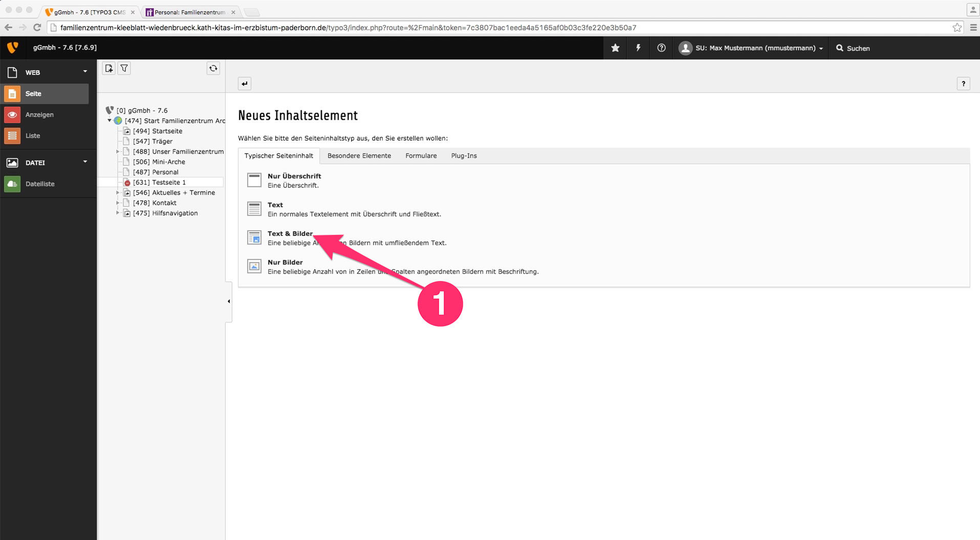Collapse the DATEI module group

(x=85, y=162)
